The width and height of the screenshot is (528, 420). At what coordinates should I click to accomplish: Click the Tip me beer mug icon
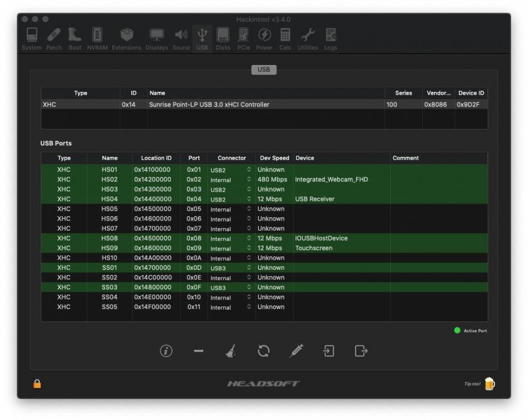click(x=489, y=384)
